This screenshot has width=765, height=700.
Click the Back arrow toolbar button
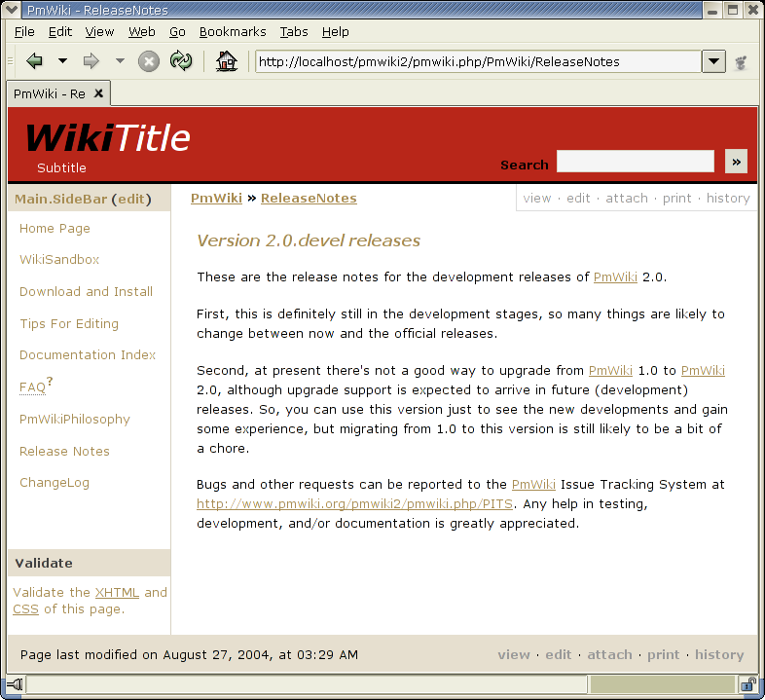point(35,61)
